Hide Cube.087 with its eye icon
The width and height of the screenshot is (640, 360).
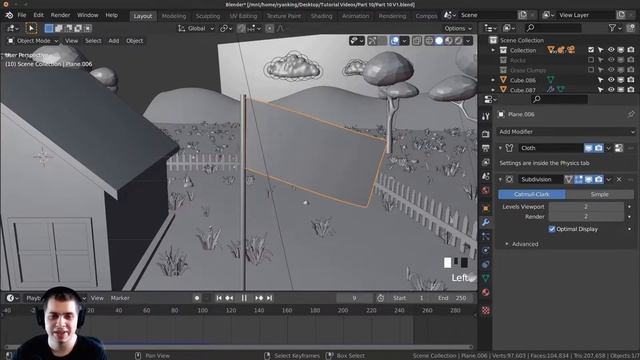[611, 90]
